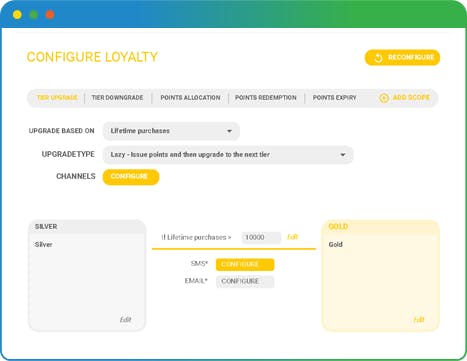Screen dimensions: 467x361
Task: Click the Upgrade Type dropdown arrow
Action: click(343, 155)
